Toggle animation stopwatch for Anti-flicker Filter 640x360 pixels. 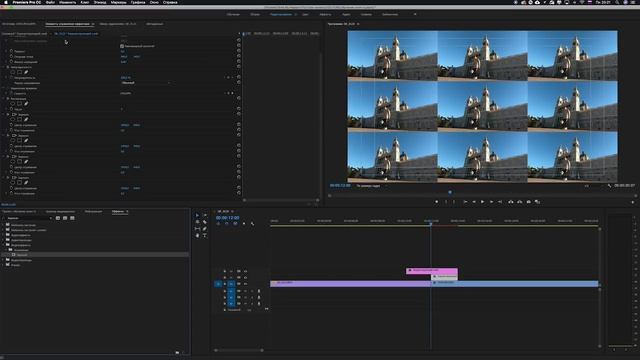tap(11, 62)
